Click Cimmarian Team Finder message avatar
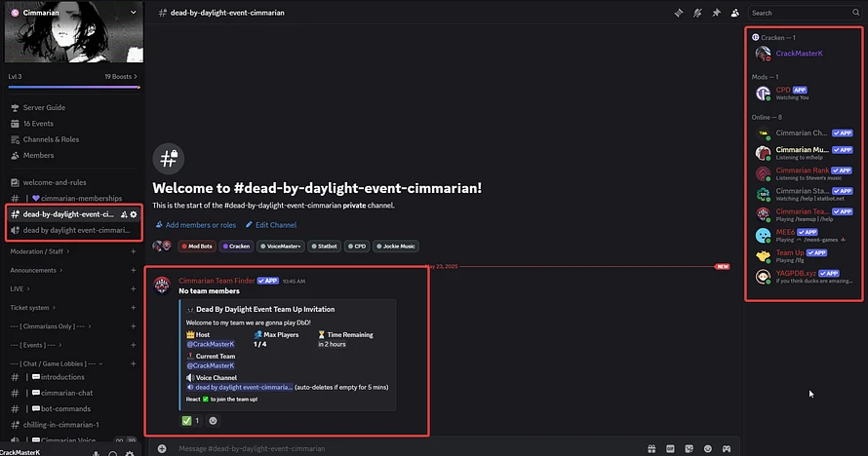868x456 pixels. pyautogui.click(x=162, y=285)
